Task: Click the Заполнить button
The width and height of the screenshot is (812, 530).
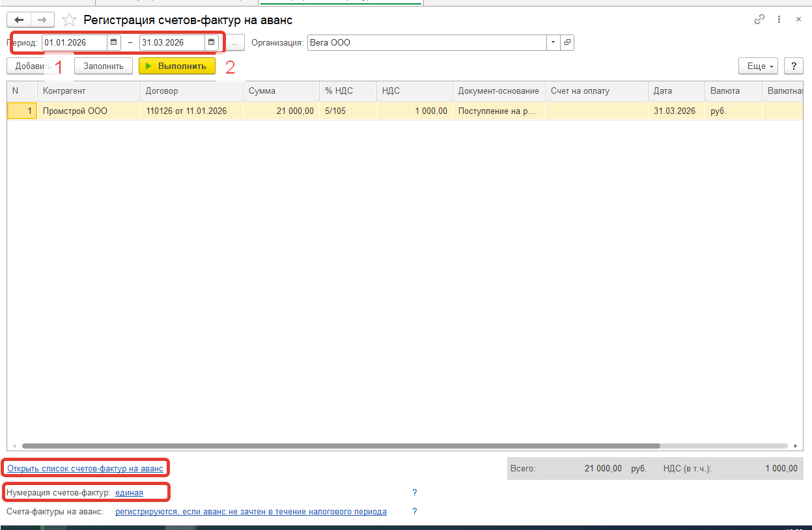Action: [104, 66]
